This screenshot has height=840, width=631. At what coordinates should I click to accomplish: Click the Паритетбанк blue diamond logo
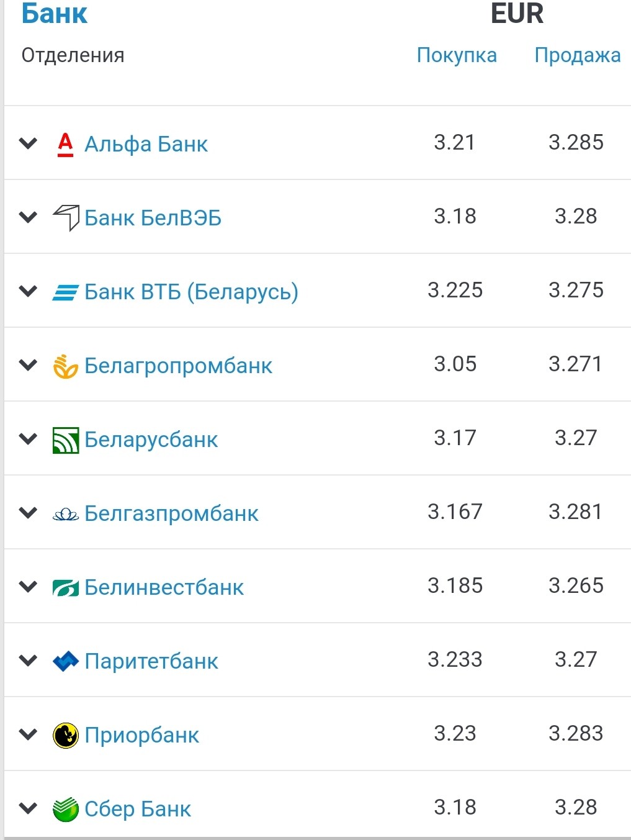click(65, 662)
